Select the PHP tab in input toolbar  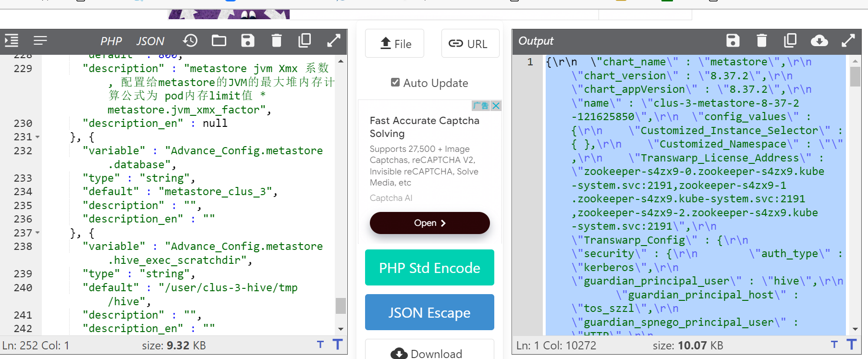coord(111,41)
